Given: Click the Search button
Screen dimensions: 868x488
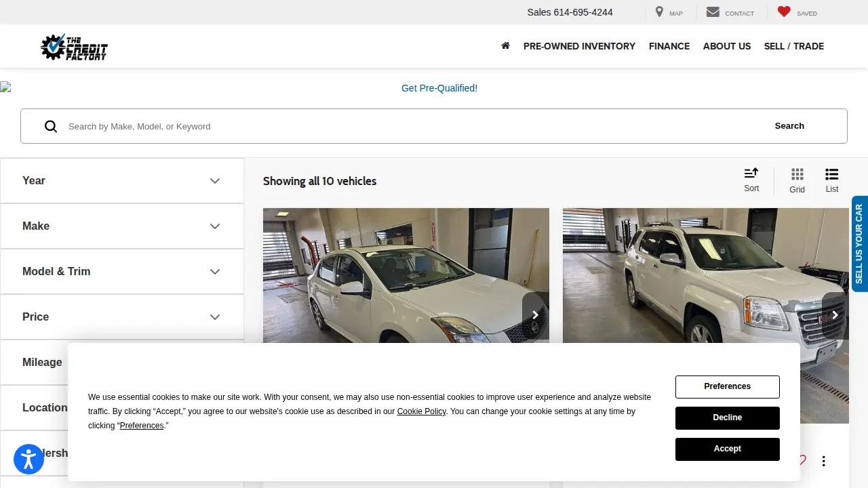Looking at the screenshot, I should click(x=789, y=126).
